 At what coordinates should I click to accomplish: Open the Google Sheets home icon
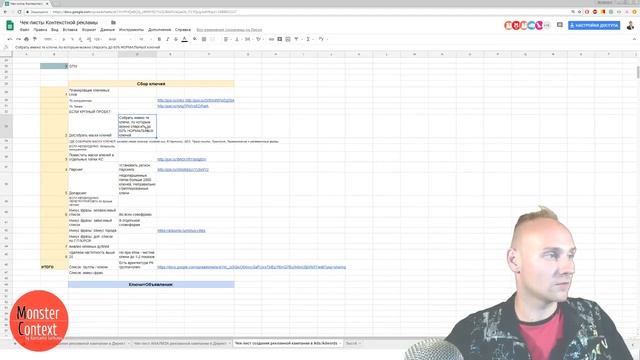(10, 25)
